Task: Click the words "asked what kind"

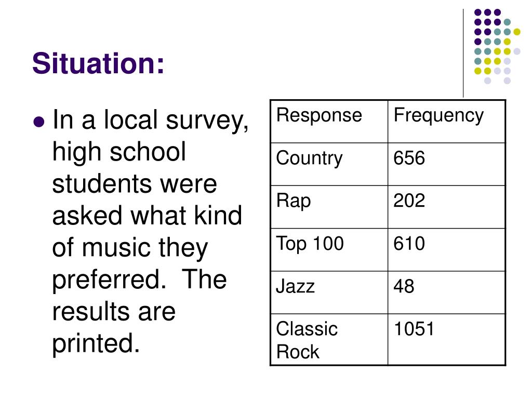Action: click(147, 216)
